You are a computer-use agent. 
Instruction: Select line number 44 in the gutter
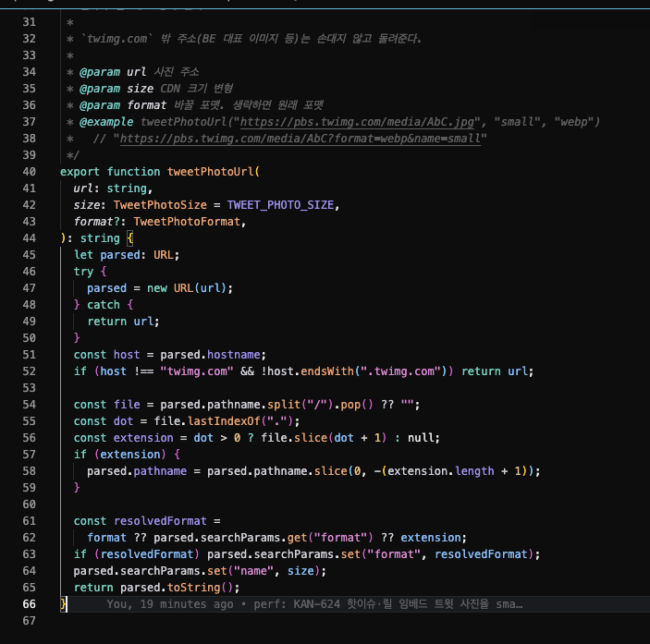click(29, 238)
